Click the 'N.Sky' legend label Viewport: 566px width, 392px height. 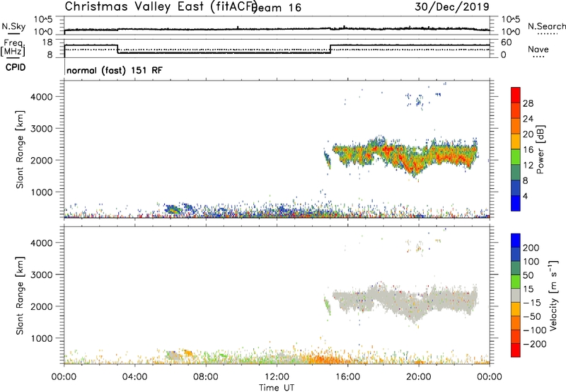coord(13,26)
